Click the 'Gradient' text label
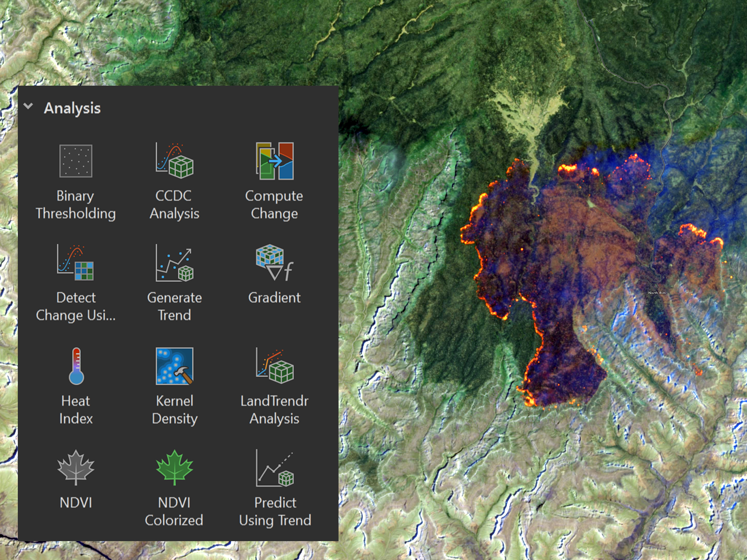The width and height of the screenshot is (747, 560). pos(275,298)
